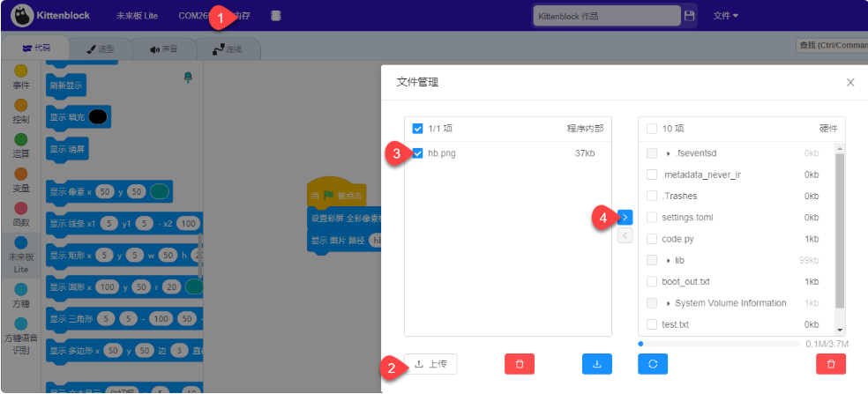868x394 pixels.
Task: Click the 显示 三角形 block
Action: pyautogui.click(x=124, y=320)
